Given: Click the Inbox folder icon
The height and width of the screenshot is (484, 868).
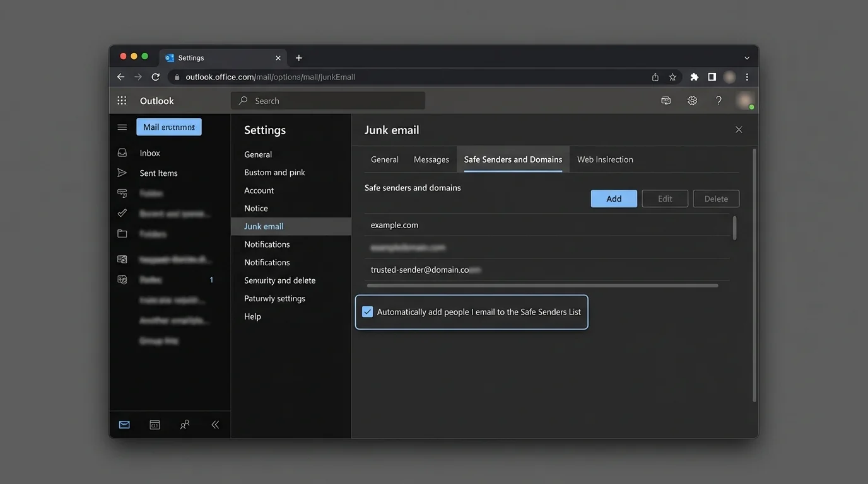Looking at the screenshot, I should click(x=122, y=152).
